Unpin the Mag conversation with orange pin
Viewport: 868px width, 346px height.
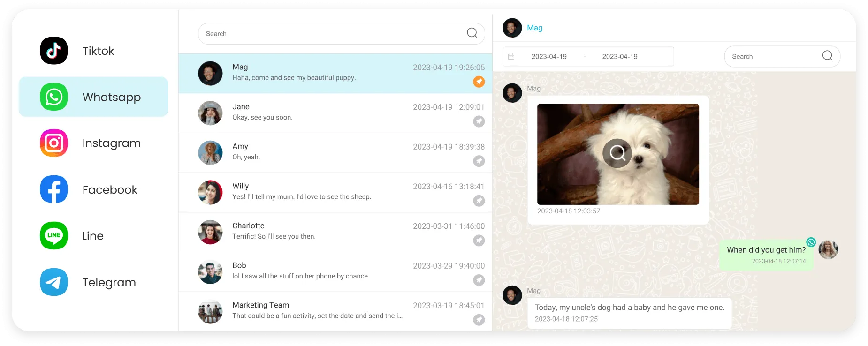479,82
